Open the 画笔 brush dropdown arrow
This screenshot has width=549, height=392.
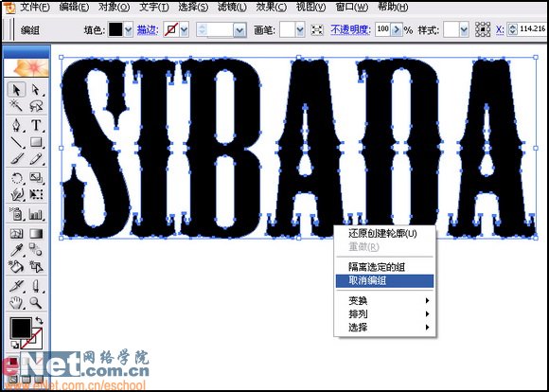coord(300,30)
